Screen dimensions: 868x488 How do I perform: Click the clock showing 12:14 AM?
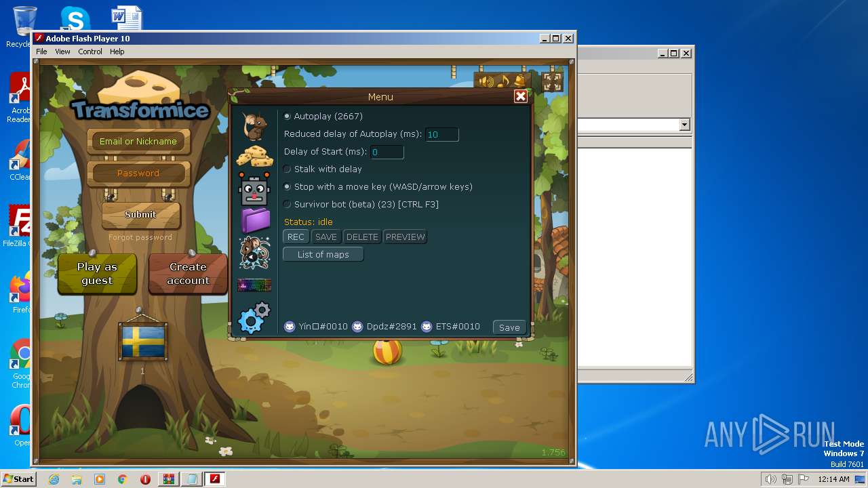[833, 479]
